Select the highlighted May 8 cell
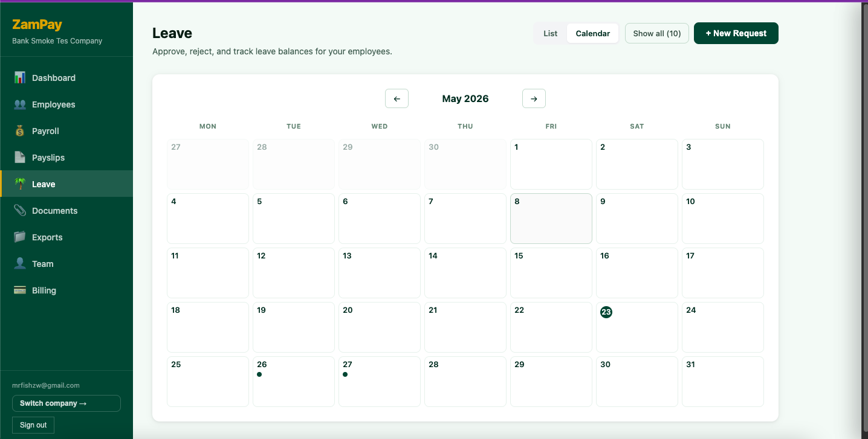 pos(551,219)
